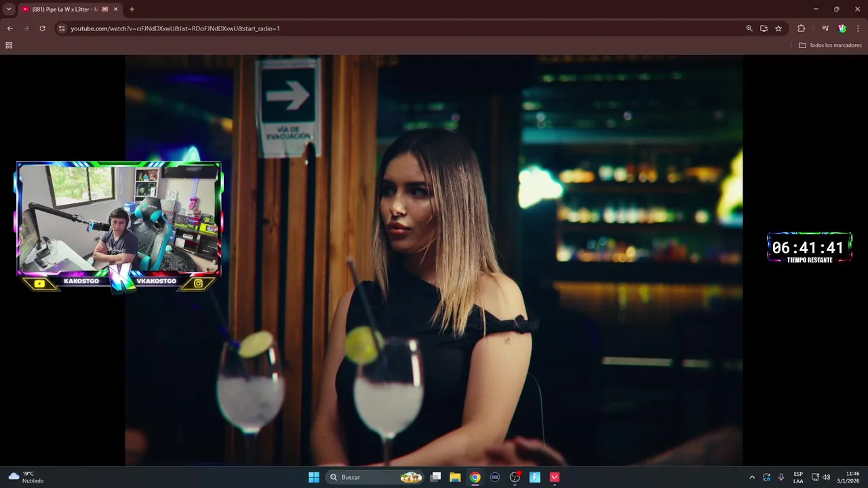868x488 pixels.
Task: Switch to Chrome on the taskbar
Action: [x=475, y=477]
